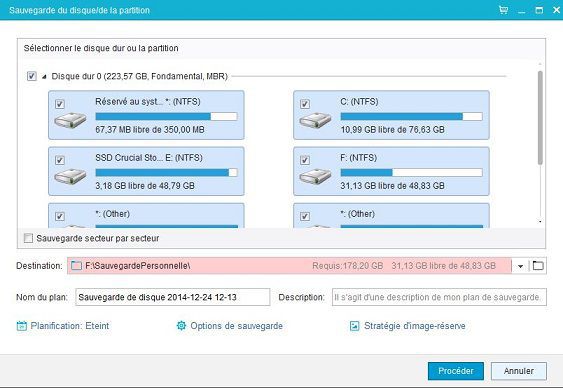Viewport: 563px width, 388px height.
Task: Uncheck the Réservé au système partition checkbox
Action: [60, 104]
